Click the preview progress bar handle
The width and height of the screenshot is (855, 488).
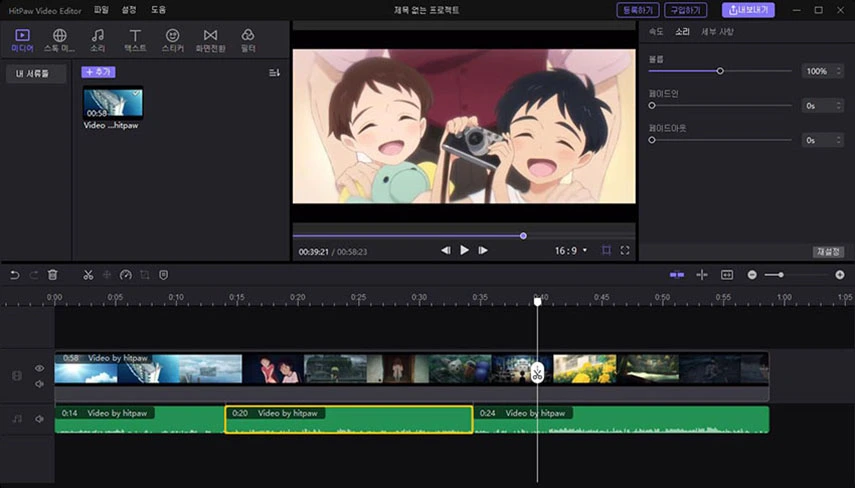(523, 236)
